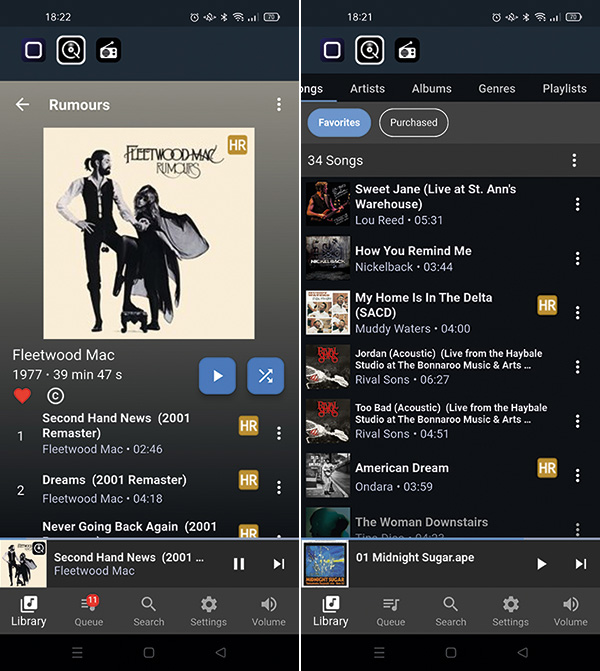This screenshot has height=671, width=600.
Task: Tap Android recents button on left screen
Action: coord(77,653)
